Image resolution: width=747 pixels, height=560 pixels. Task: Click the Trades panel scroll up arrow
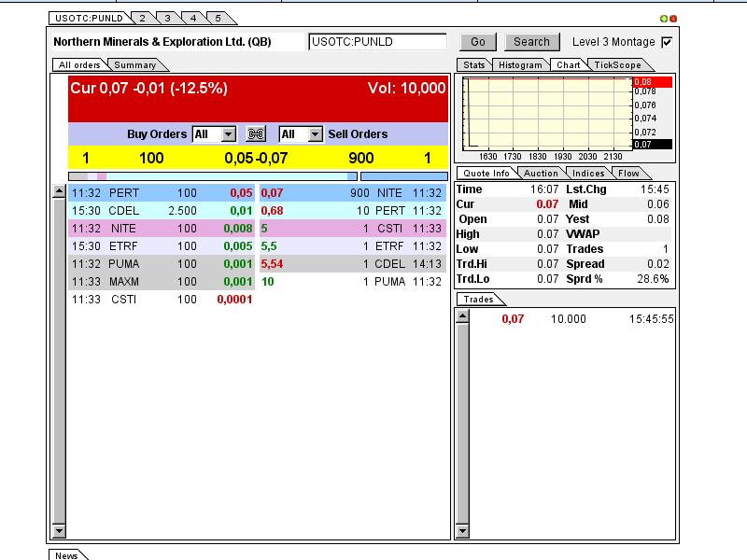pos(461,316)
